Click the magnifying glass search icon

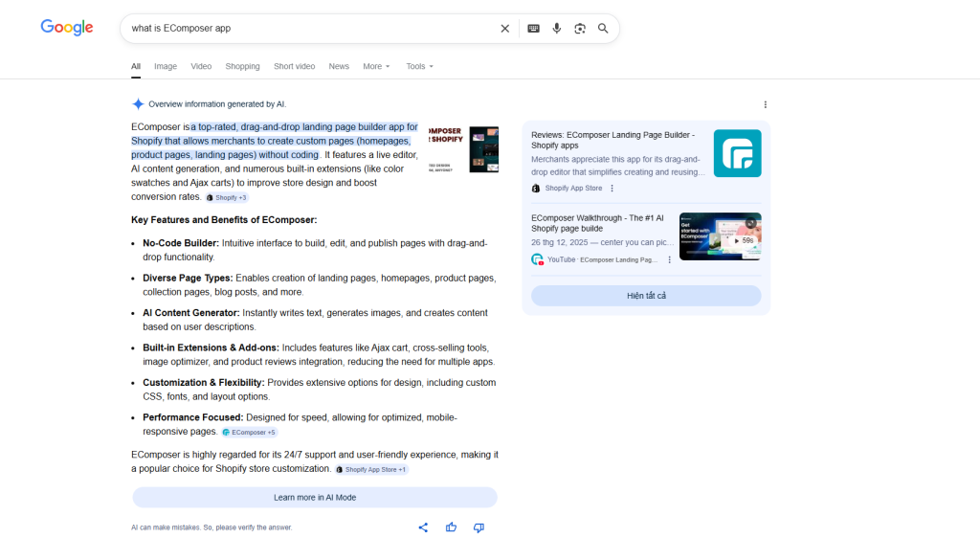pos(603,29)
